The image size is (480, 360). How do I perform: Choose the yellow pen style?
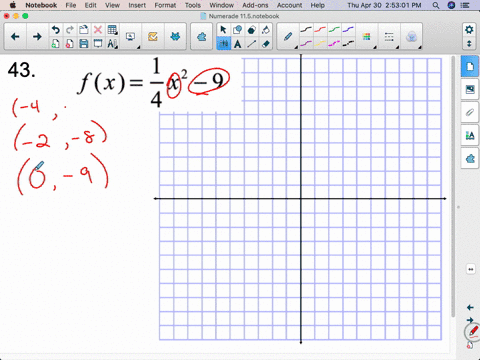click(320, 43)
